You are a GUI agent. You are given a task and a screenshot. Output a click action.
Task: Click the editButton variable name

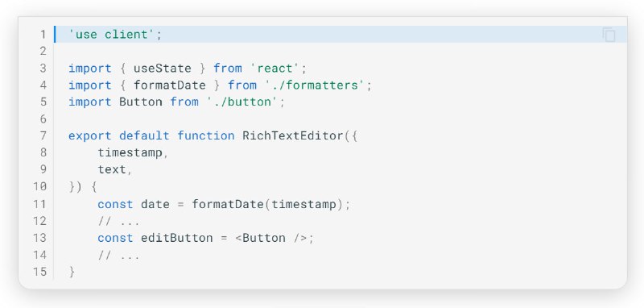(x=176, y=238)
